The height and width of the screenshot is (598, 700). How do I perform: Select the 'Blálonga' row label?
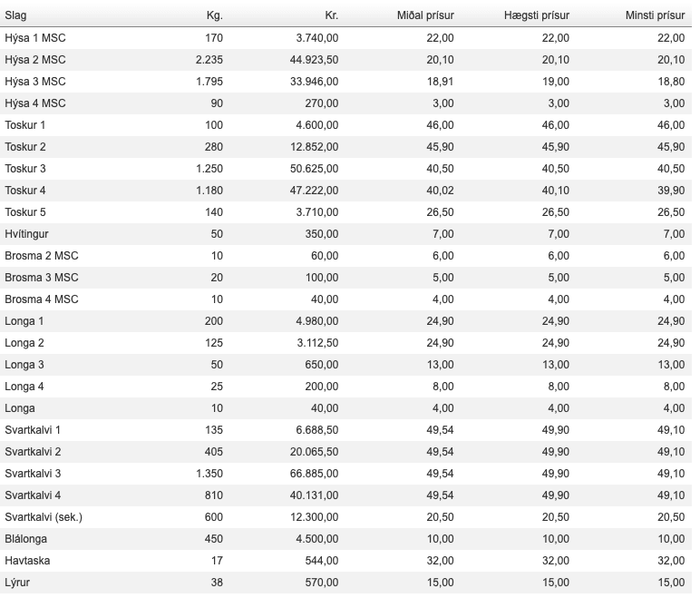coord(26,539)
